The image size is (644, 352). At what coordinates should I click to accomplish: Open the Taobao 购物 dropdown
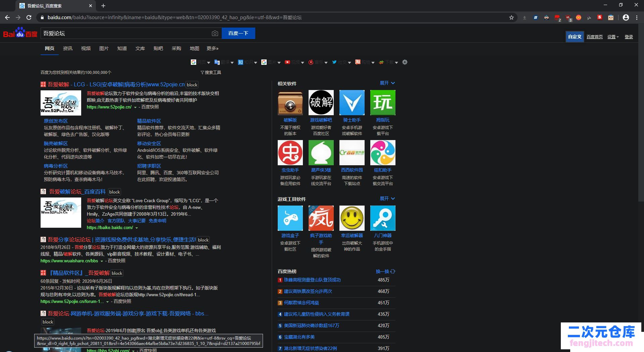pyautogui.click(x=365, y=62)
